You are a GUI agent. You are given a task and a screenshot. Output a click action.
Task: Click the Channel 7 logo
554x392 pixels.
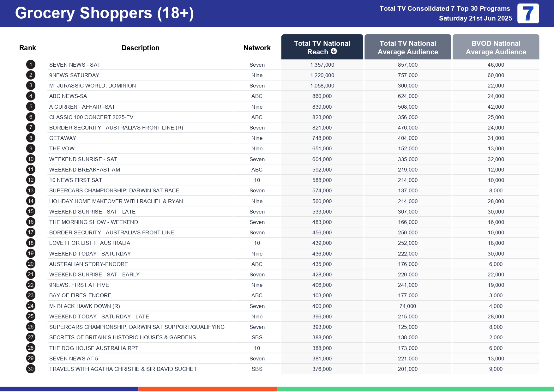point(528,14)
